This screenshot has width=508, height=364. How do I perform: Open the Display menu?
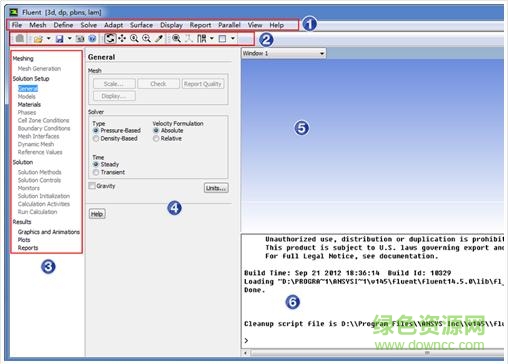pyautogui.click(x=171, y=25)
